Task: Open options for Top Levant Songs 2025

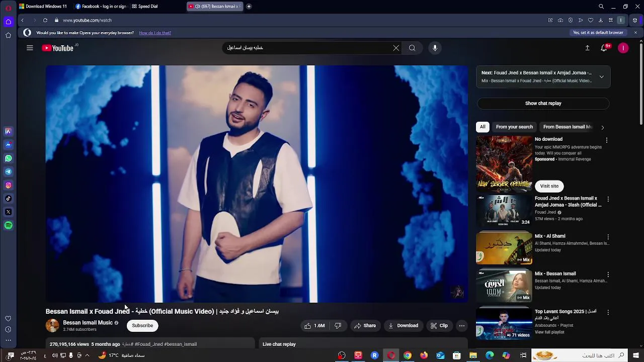Action: (608, 312)
